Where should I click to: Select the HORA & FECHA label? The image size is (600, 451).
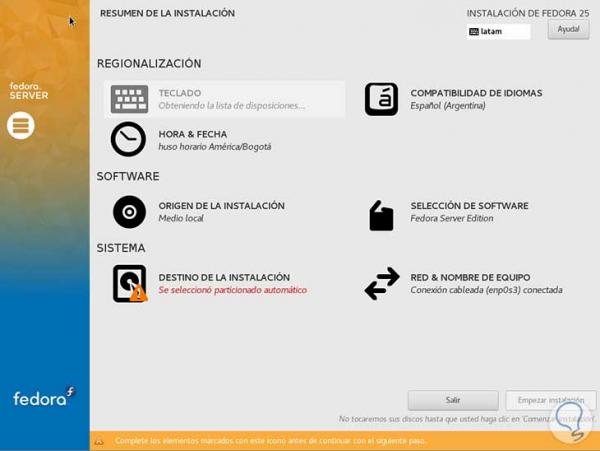[x=193, y=134]
